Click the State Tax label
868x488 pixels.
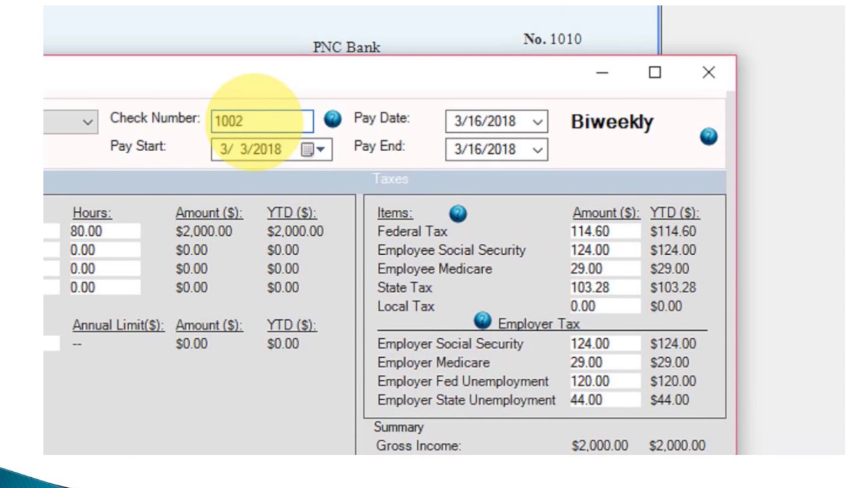pos(405,287)
